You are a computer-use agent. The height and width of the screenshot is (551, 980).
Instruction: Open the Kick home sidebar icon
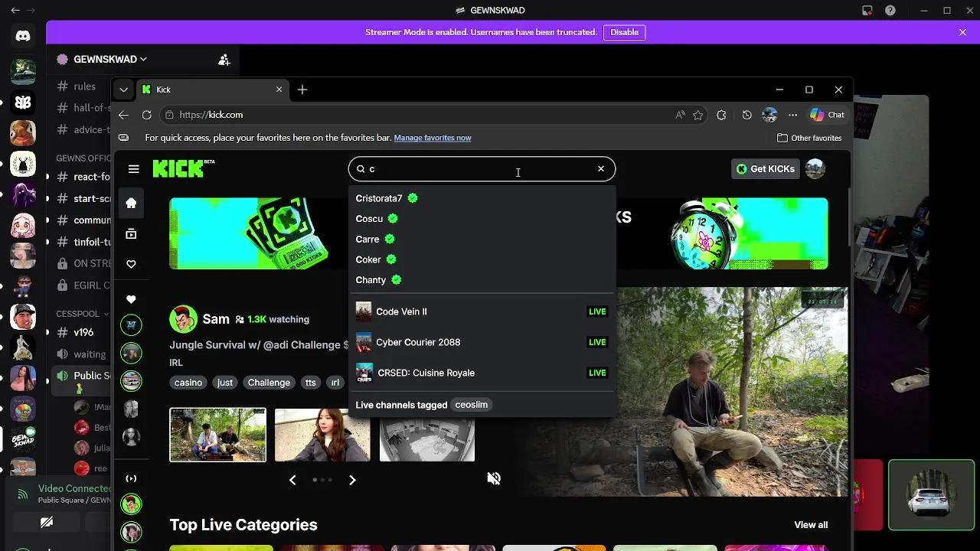[131, 203]
